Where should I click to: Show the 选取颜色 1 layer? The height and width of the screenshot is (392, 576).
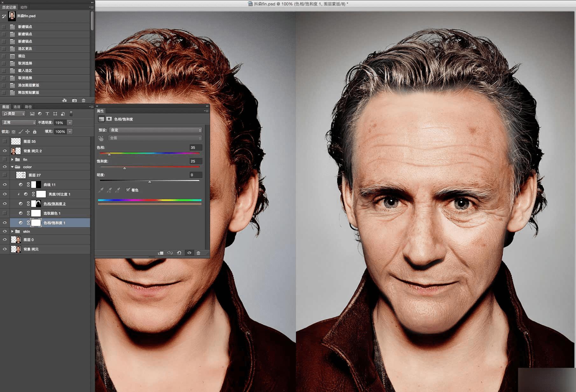pos(4,213)
